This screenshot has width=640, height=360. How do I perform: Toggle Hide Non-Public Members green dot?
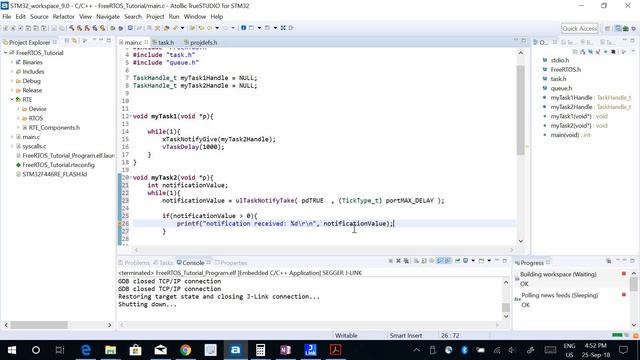(x=605, y=52)
